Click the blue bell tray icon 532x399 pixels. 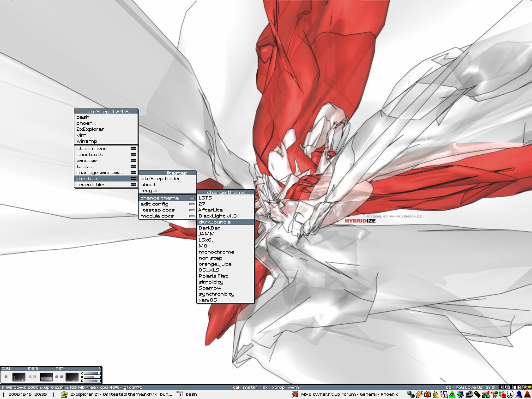(519, 394)
